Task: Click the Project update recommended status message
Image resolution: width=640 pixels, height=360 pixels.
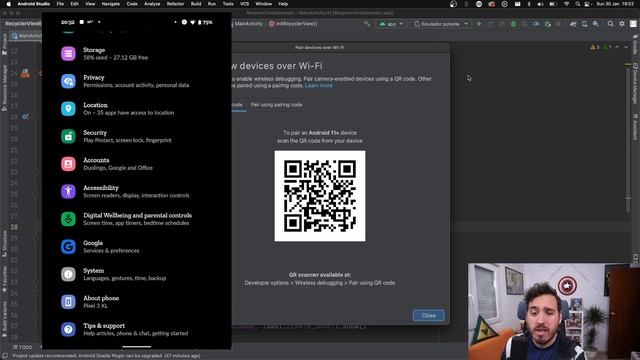Action: [x=106, y=356]
